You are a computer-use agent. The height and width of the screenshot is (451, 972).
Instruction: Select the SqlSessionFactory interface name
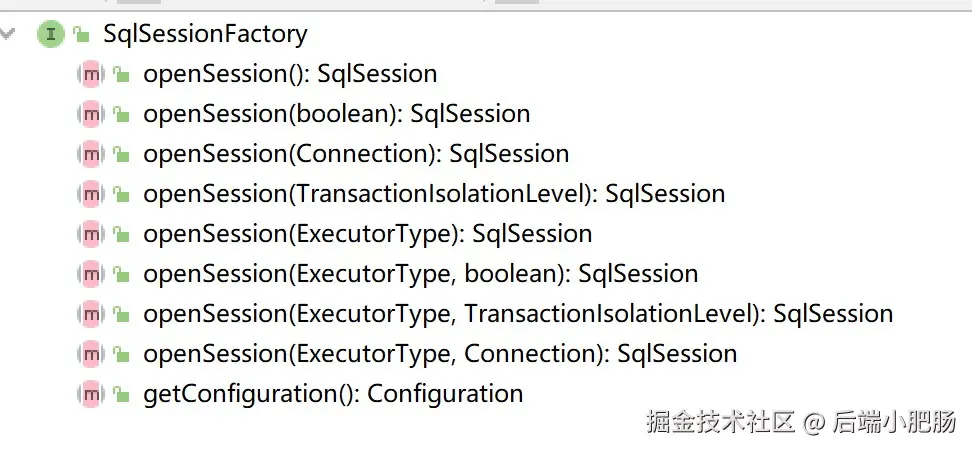tap(205, 34)
